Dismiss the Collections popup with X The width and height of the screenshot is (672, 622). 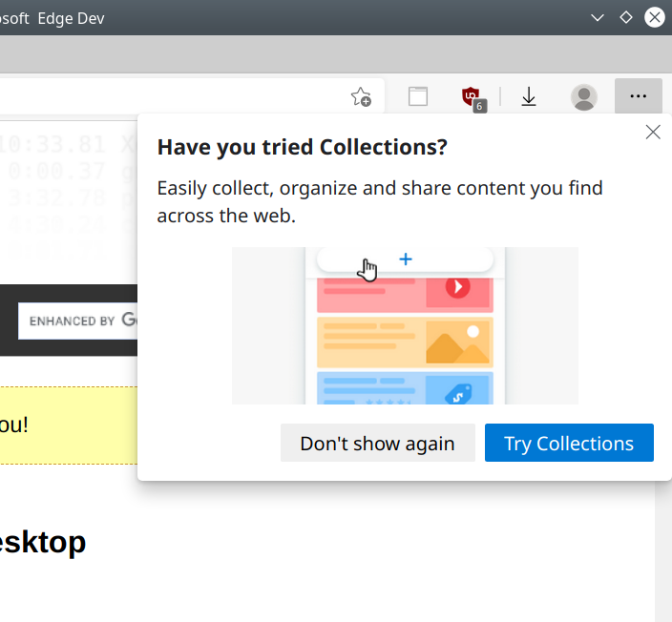tap(653, 133)
